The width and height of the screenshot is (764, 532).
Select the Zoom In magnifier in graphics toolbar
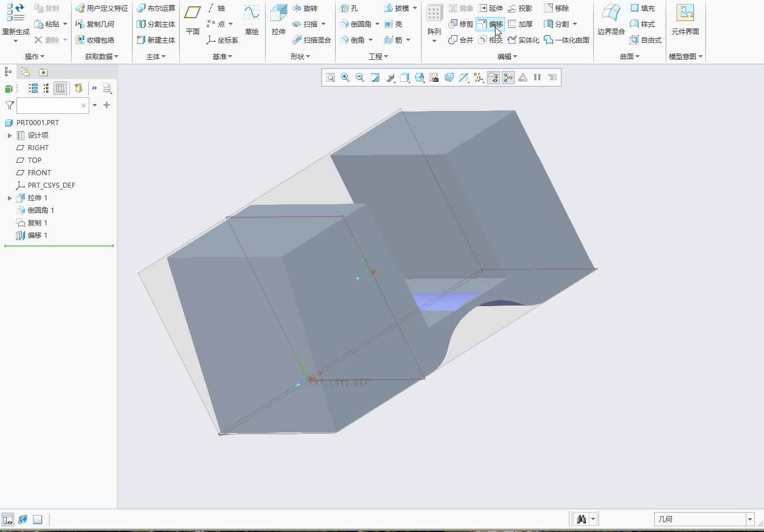pyautogui.click(x=345, y=77)
